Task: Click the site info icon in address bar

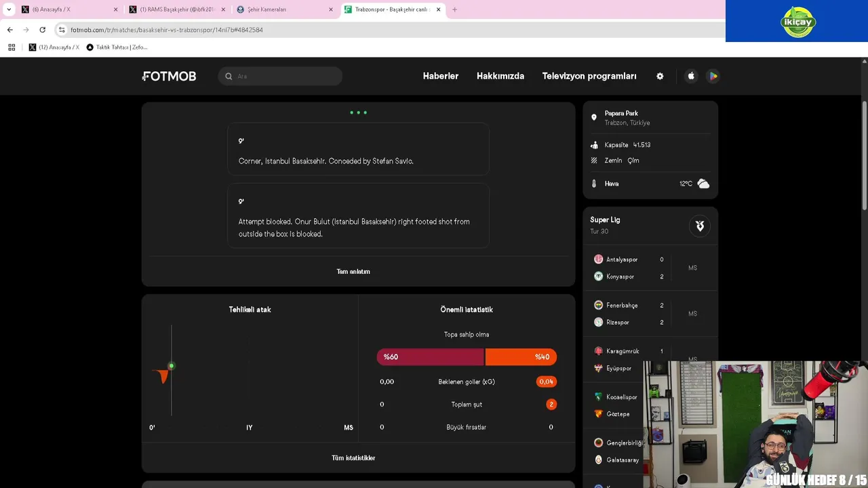Action: 62,30
